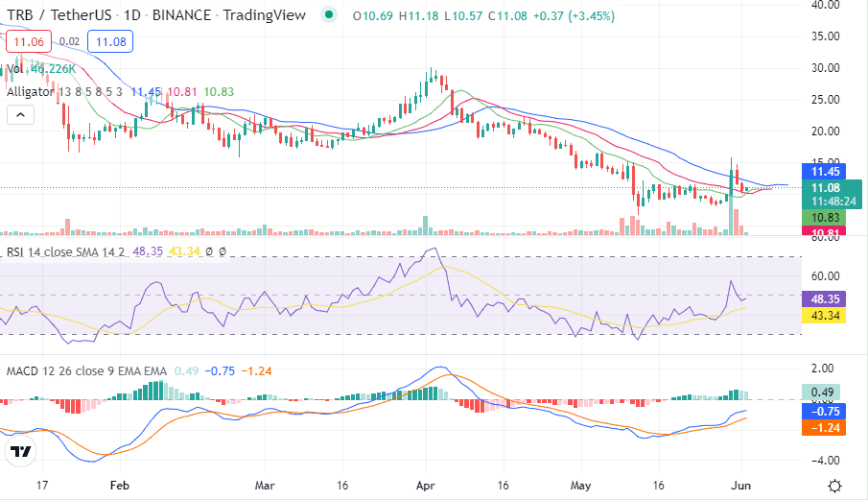Click the 30.00 price scale value
The width and height of the screenshot is (868, 500).
(826, 68)
